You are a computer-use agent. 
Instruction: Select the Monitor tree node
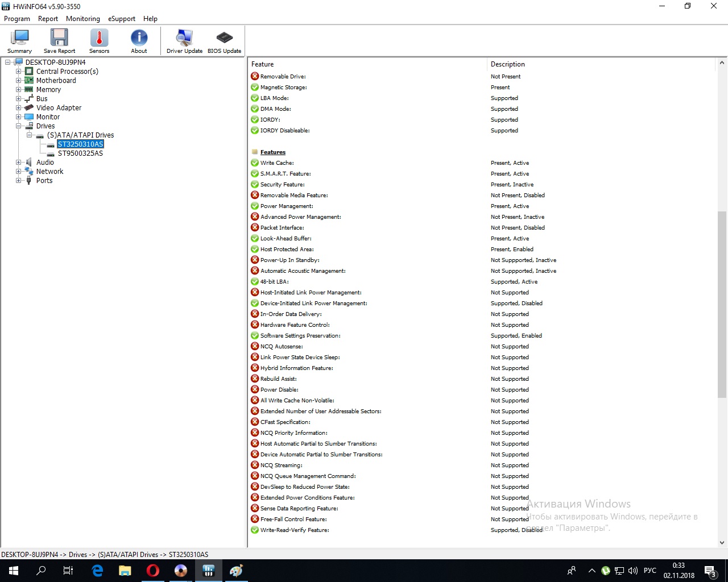click(x=48, y=117)
